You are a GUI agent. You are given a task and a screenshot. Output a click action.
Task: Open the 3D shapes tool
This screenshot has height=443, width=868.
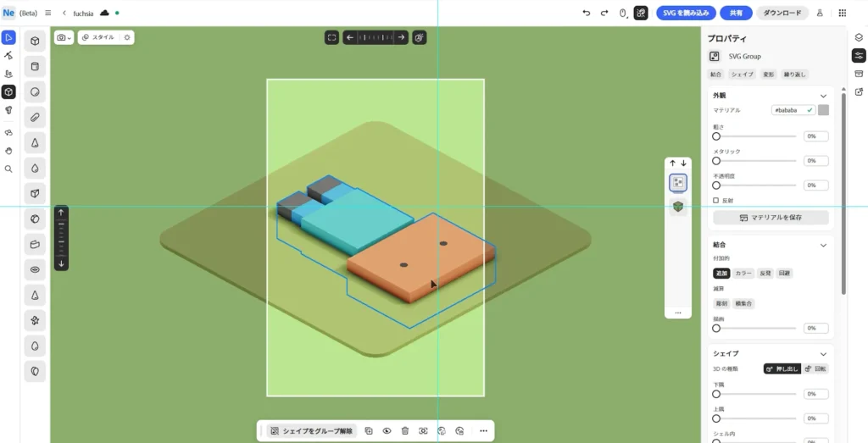[8, 91]
